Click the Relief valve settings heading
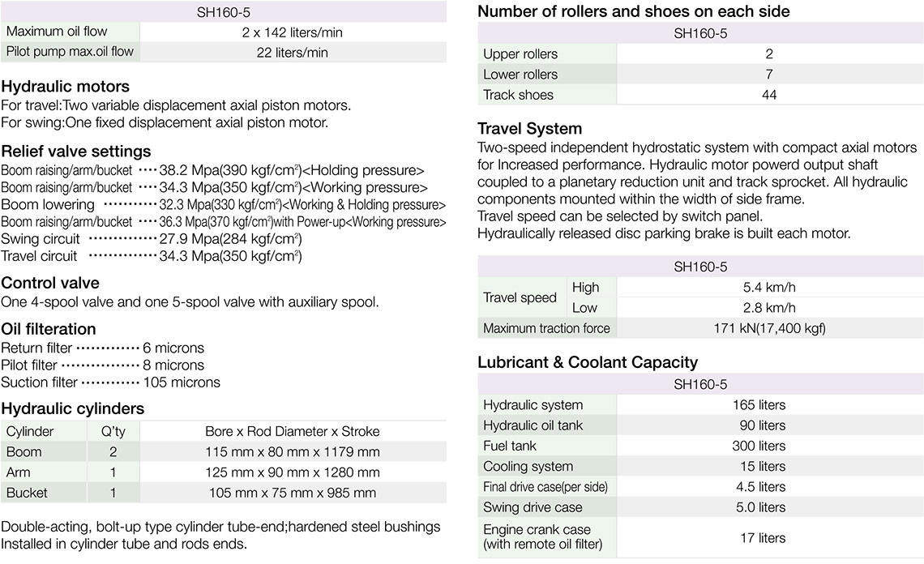This screenshot has height=564, width=924. (x=76, y=152)
